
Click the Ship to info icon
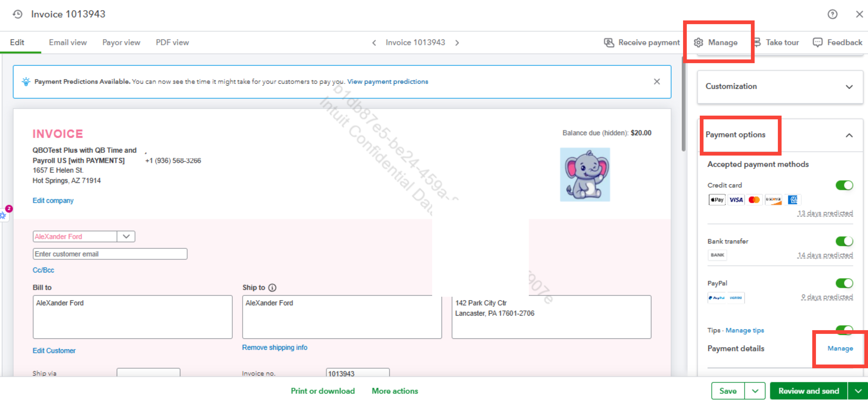[x=272, y=287]
